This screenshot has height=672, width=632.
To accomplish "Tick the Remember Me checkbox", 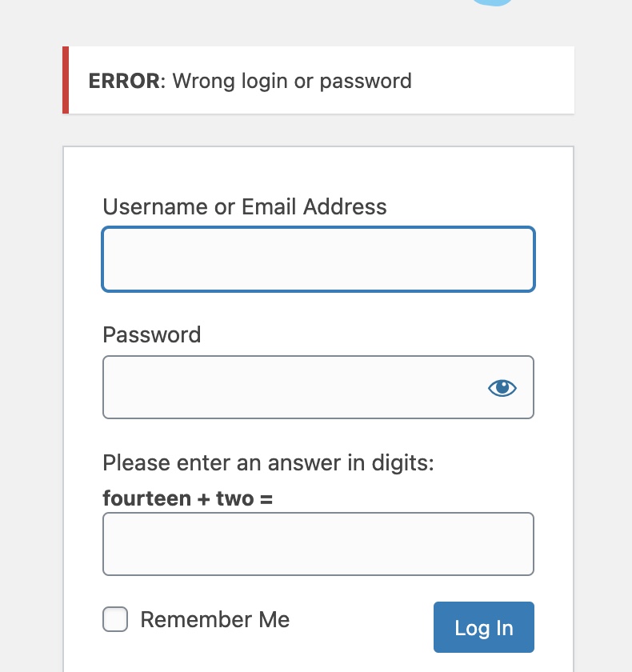I will [115, 619].
